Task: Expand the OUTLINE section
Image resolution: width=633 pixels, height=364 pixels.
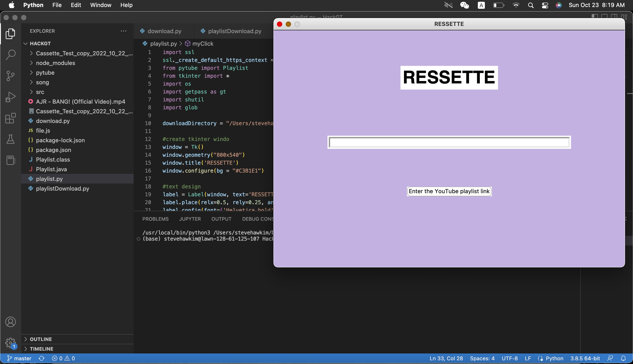Action: click(x=41, y=339)
